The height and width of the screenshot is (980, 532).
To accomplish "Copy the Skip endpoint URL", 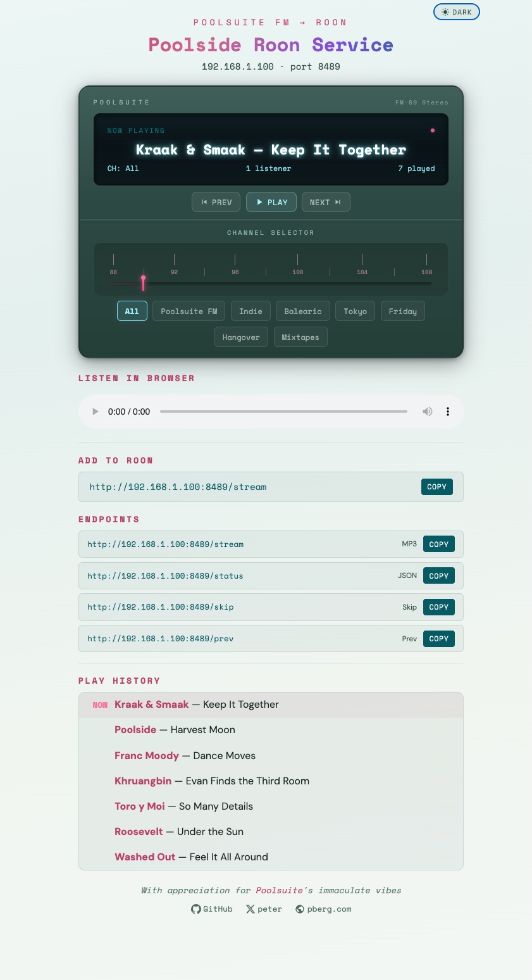I will pyautogui.click(x=439, y=606).
